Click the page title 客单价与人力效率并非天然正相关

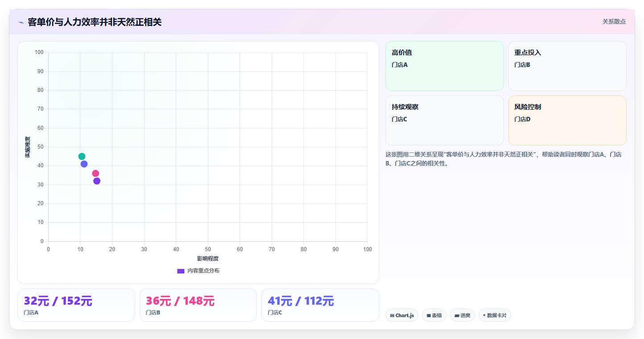[95, 22]
